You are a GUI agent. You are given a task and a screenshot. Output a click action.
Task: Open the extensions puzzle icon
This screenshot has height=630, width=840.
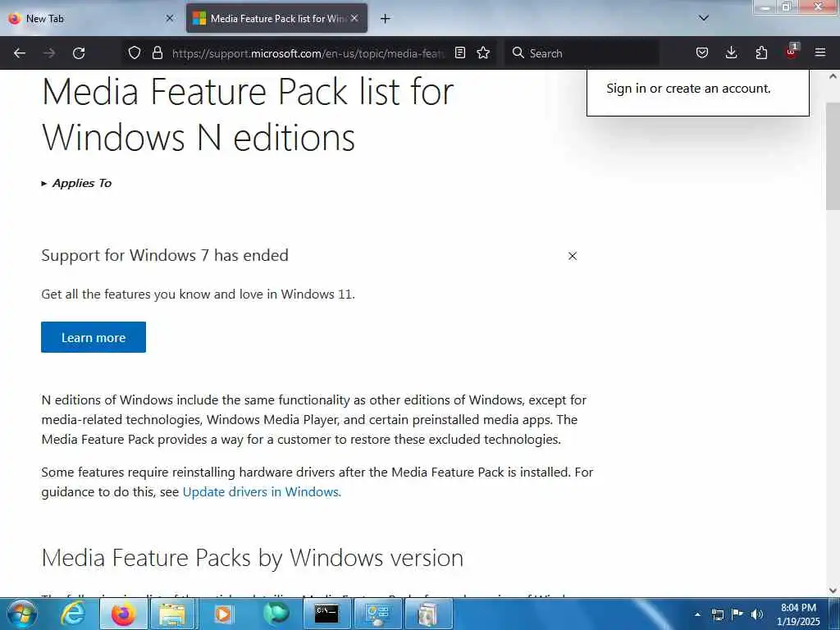click(x=761, y=52)
